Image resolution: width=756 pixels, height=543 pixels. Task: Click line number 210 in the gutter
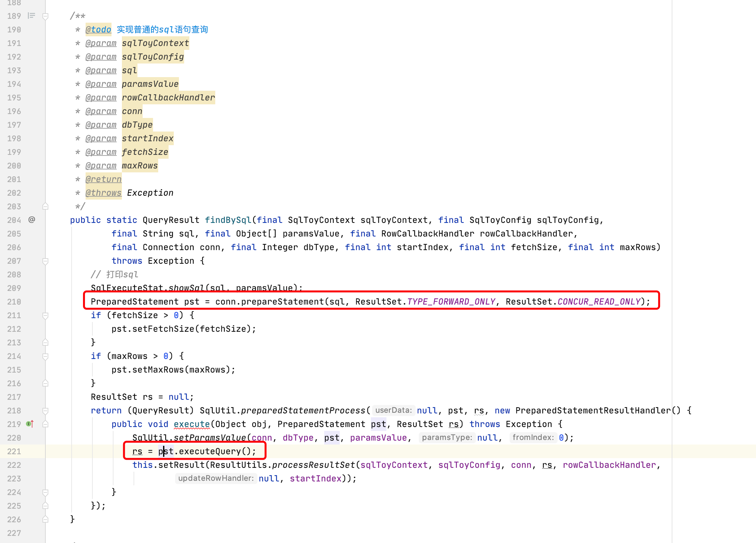click(14, 302)
